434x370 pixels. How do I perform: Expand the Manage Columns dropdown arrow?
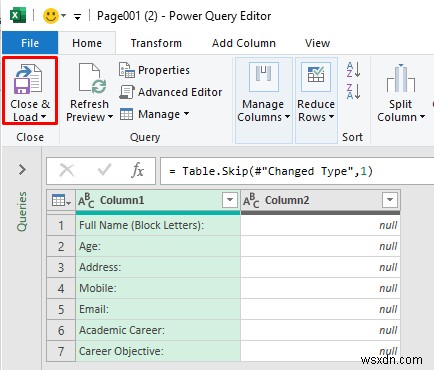coord(287,117)
